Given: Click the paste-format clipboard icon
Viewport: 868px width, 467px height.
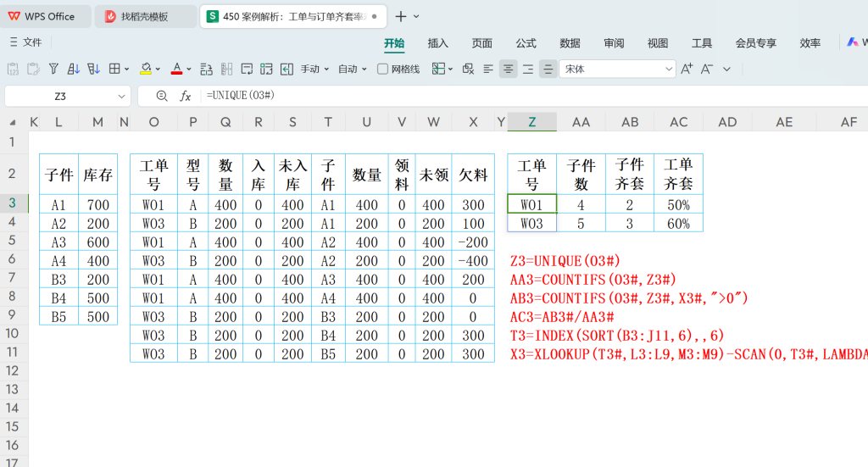Looking at the screenshot, I should click(33, 69).
